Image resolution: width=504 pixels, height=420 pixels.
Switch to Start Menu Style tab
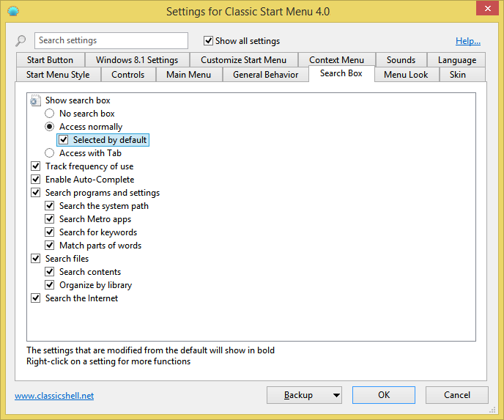pyautogui.click(x=58, y=75)
